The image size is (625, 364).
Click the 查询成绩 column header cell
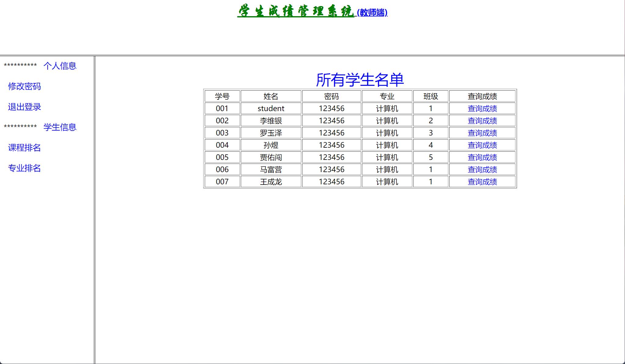[x=482, y=96]
